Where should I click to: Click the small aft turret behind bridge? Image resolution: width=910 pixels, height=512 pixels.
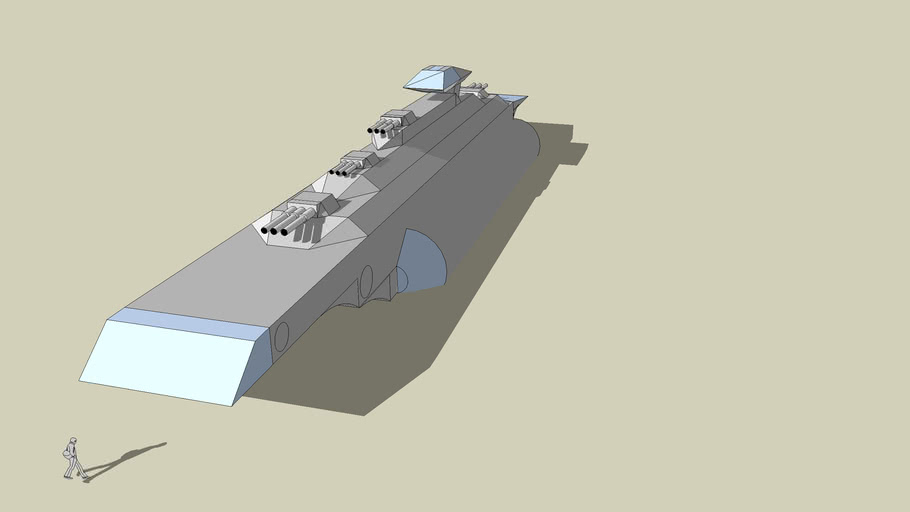(x=474, y=91)
